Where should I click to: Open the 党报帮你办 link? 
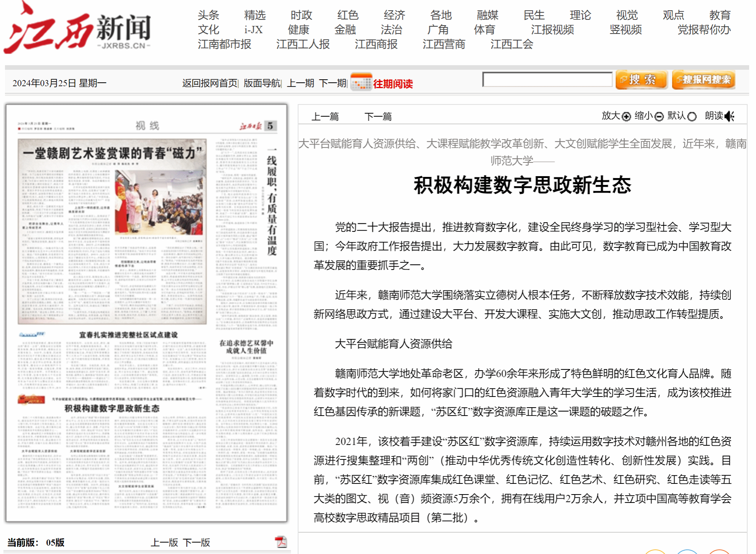pyautogui.click(x=704, y=30)
